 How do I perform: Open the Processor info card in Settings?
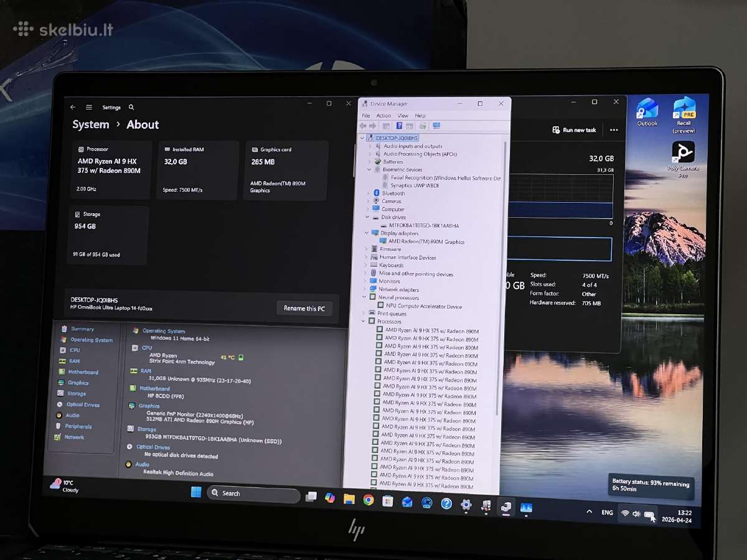[x=111, y=170]
